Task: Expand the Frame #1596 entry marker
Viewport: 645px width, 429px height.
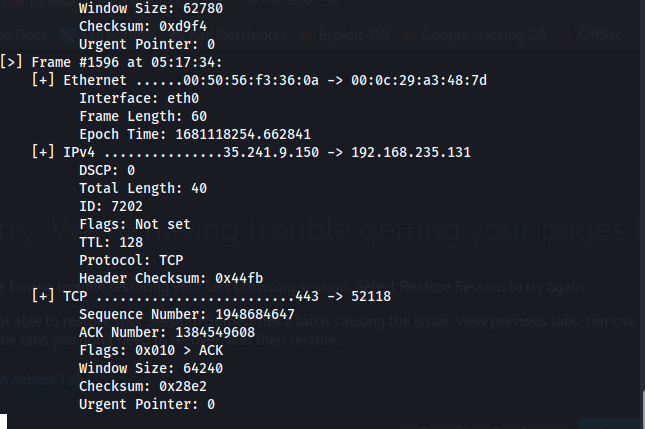Action: click(11, 61)
